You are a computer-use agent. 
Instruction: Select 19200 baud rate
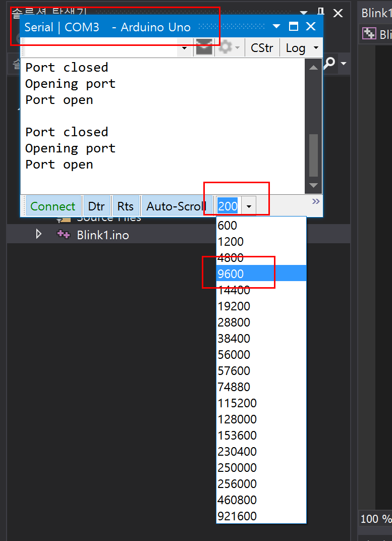(261, 306)
